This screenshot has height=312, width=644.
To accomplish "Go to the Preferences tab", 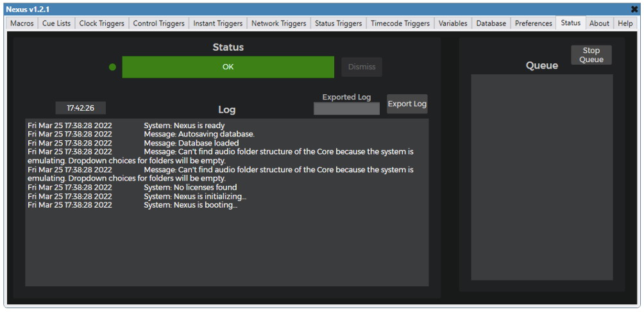I will [x=534, y=23].
